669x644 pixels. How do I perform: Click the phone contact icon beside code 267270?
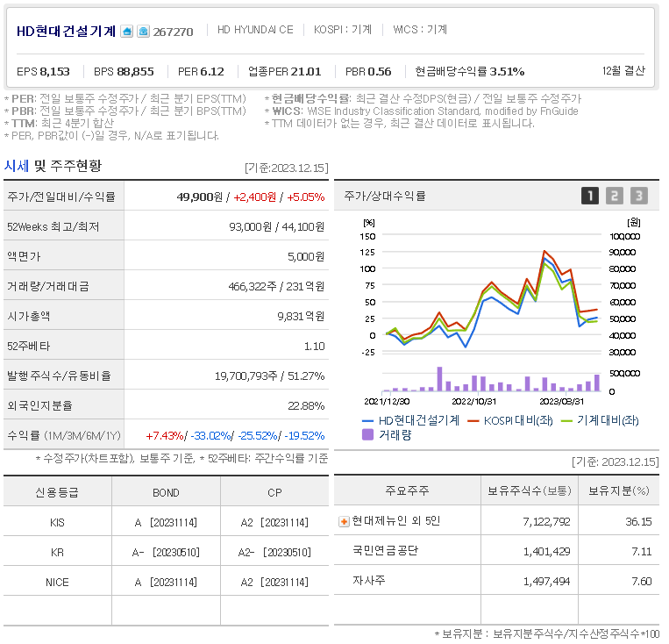[x=144, y=32]
